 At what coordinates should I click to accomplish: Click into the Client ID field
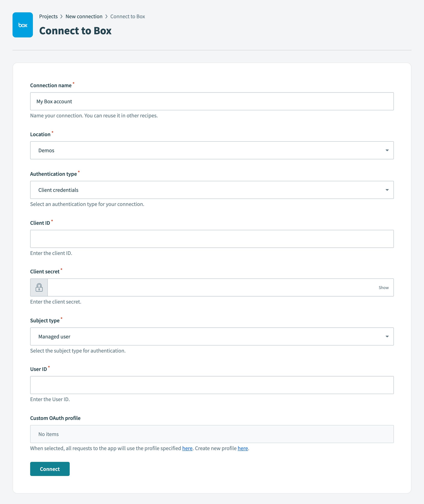tap(212, 239)
